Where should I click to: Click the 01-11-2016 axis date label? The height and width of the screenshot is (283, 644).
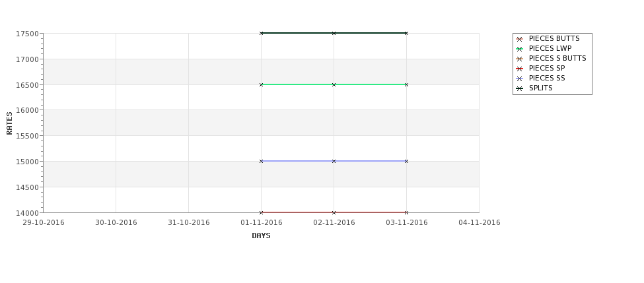pos(261,223)
